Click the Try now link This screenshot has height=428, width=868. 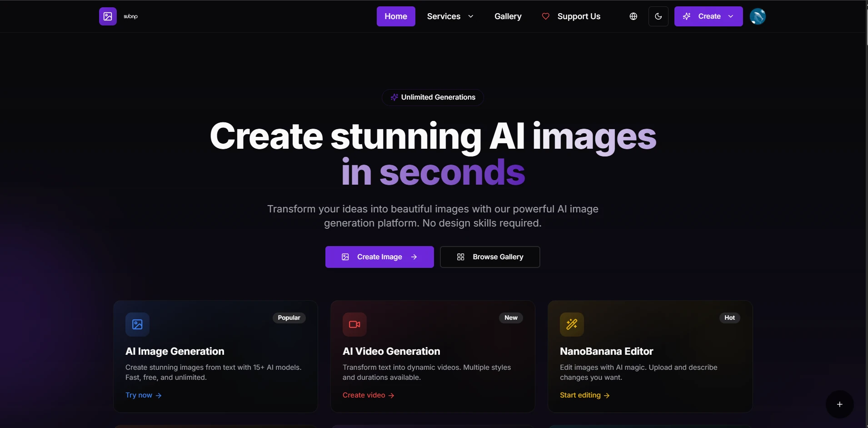pos(144,395)
